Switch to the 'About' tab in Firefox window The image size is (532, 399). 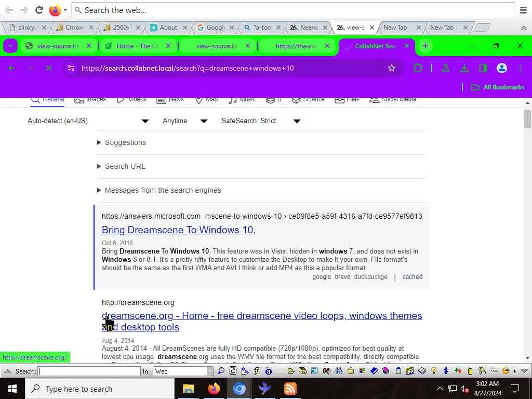tap(169, 28)
